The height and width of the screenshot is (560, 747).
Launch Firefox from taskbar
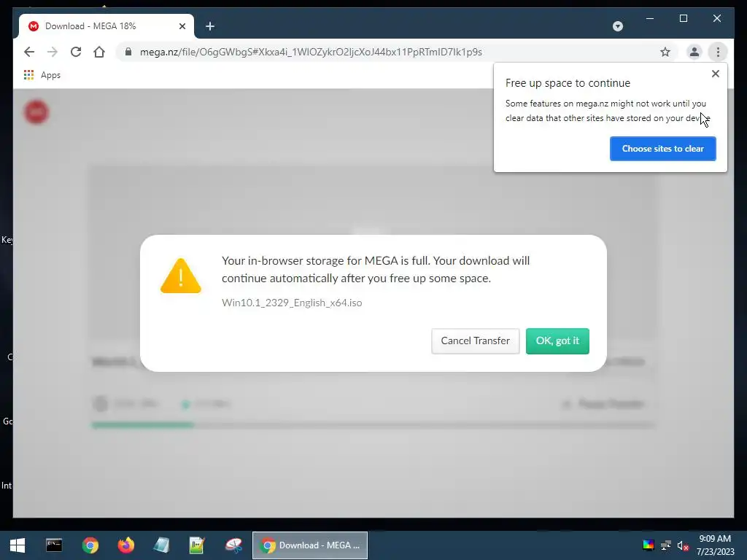click(125, 545)
